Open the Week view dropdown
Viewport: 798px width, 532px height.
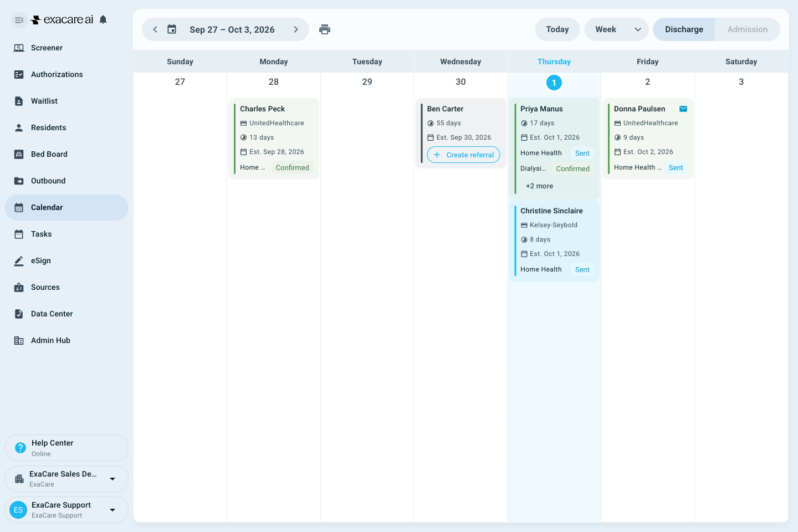coord(616,29)
